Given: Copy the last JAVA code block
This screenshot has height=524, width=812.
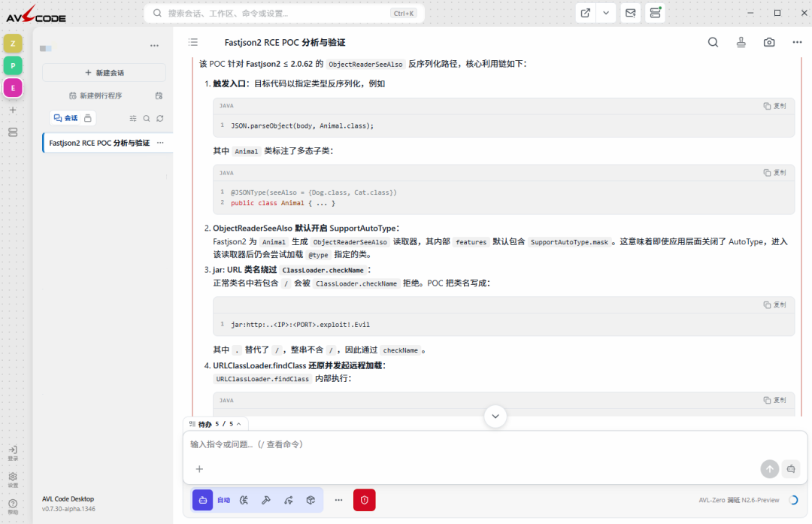Looking at the screenshot, I should click(x=774, y=400).
